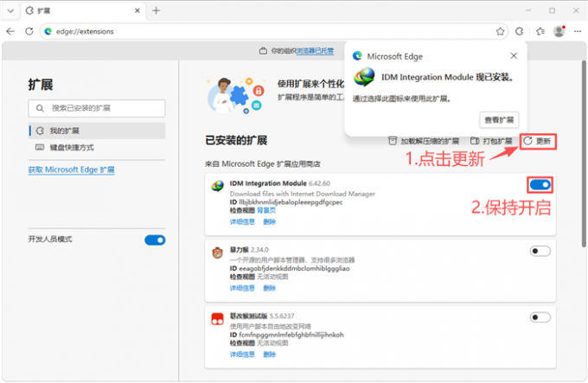The width and height of the screenshot is (588, 383).
Task: Click the 篡改猴测试版 extension ID text
Action: point(286,335)
